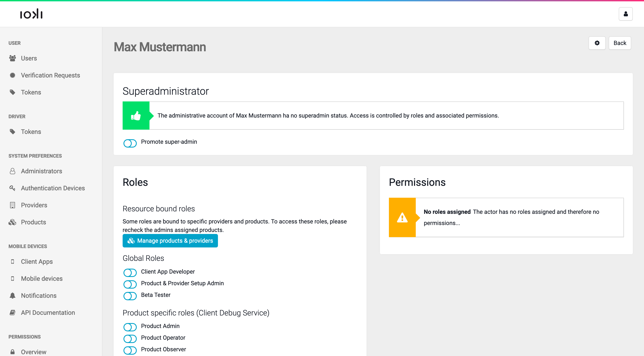Click the Back button
The height and width of the screenshot is (356, 644).
(x=620, y=43)
